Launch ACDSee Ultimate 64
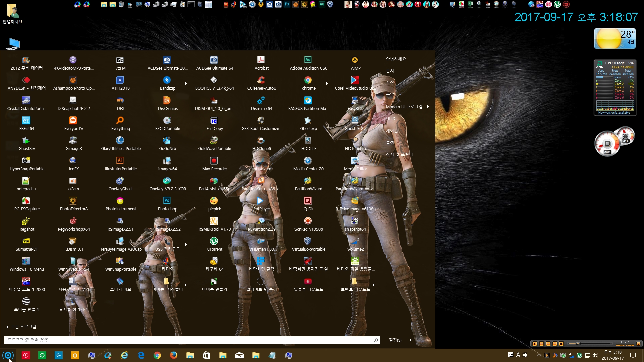This screenshot has height=362, width=644. [214, 63]
